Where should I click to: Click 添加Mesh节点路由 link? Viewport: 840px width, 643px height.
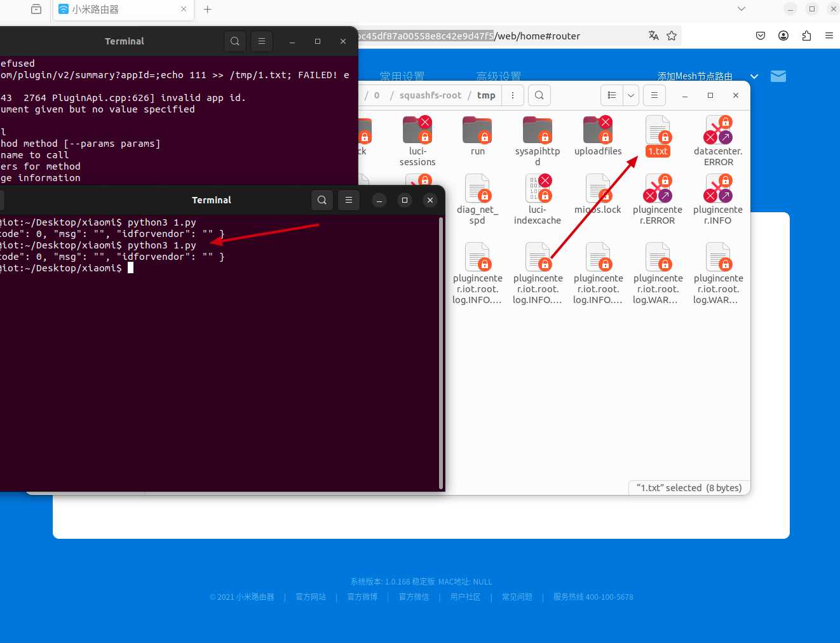click(694, 76)
